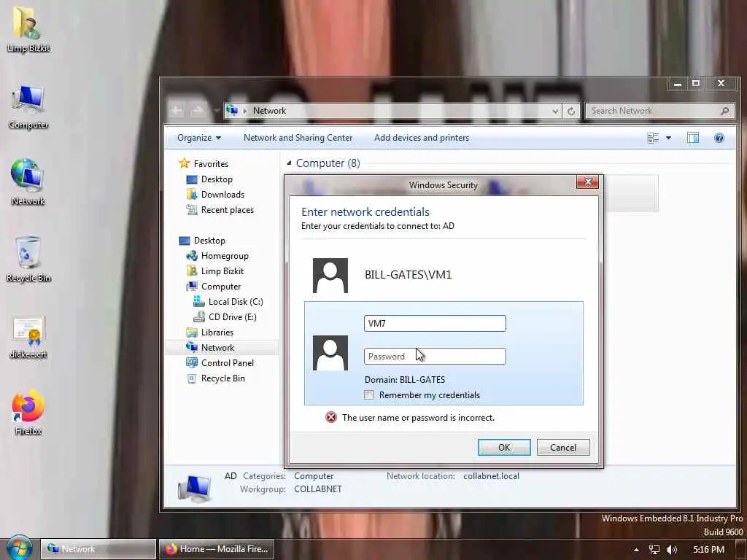The image size is (747, 560).
Task: Switch to the Mozilla Firefox taskbar button
Action: [217, 548]
